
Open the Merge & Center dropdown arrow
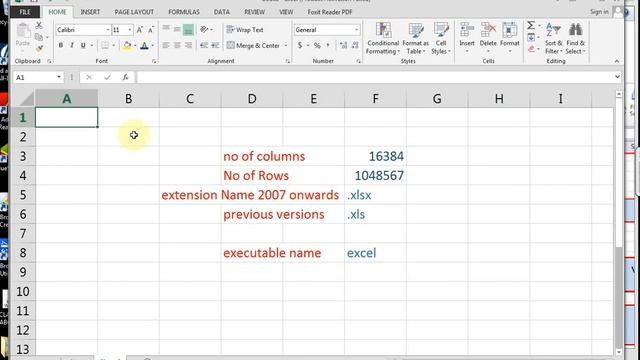[286, 45]
